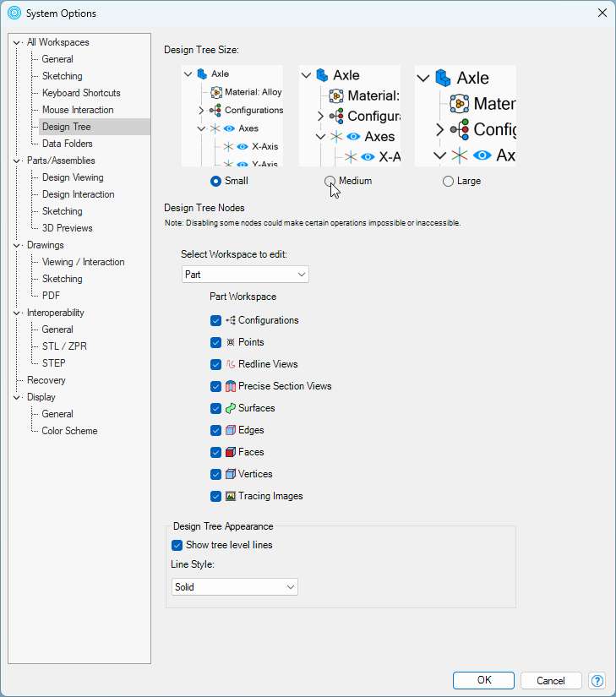Open 3D Previews settings
The image size is (616, 697).
click(x=67, y=228)
